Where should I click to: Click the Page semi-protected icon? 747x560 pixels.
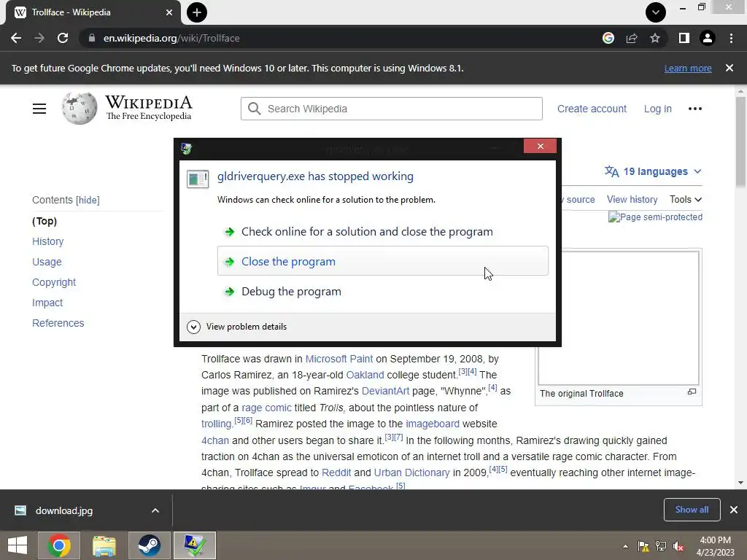click(655, 217)
